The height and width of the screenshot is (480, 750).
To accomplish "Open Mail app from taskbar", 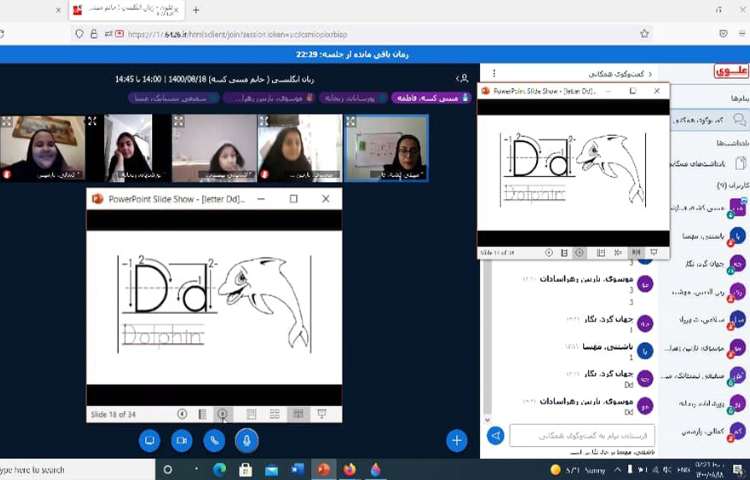I will (271, 469).
